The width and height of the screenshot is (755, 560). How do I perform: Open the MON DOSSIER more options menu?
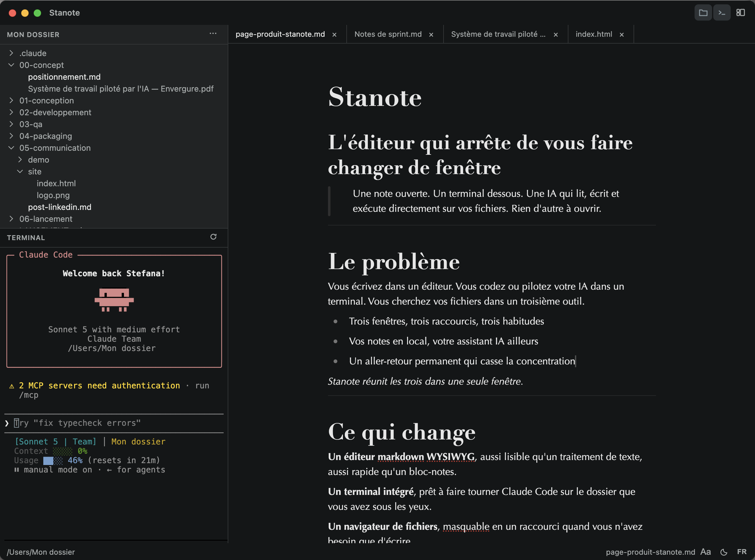[213, 34]
